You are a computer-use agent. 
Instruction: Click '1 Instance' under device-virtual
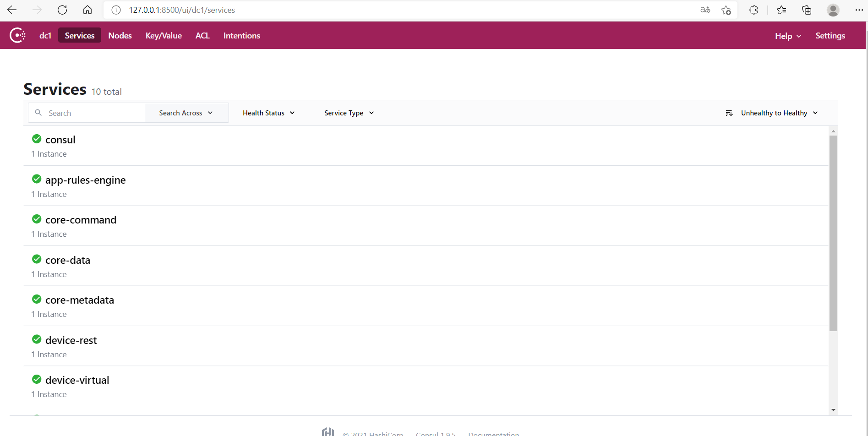tap(49, 394)
